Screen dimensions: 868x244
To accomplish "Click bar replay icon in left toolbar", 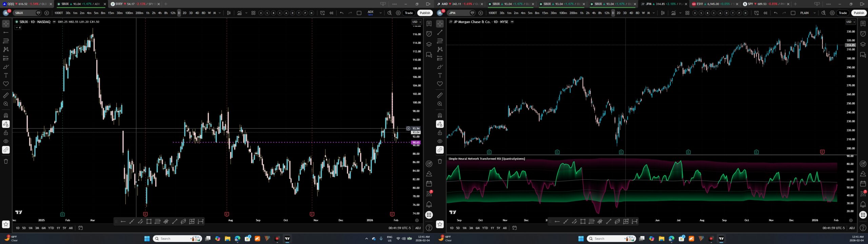I will point(331,13).
